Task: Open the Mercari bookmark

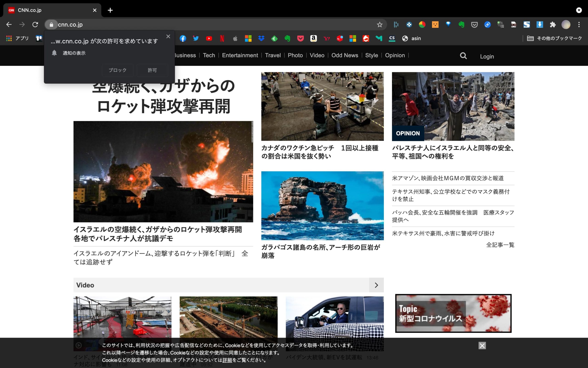Action: pyautogui.click(x=340, y=38)
